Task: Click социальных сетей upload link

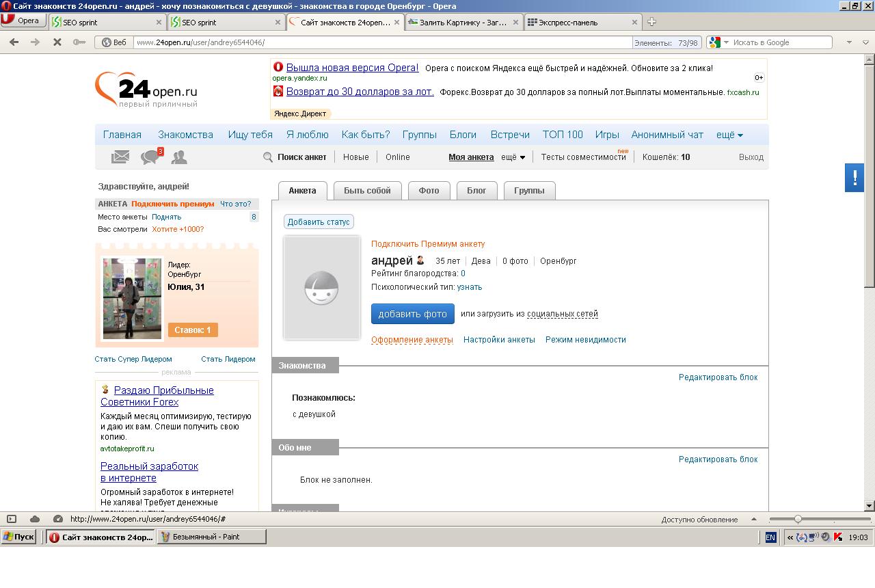Action: pos(563,314)
